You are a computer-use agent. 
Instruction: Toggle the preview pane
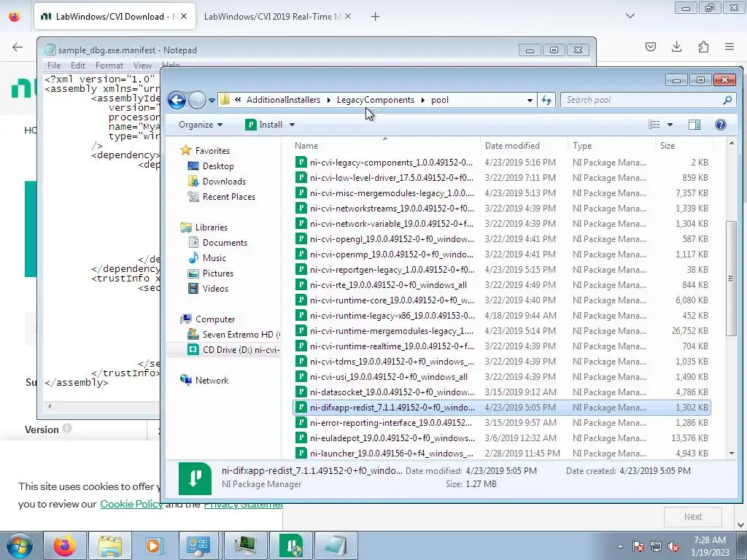[x=694, y=125]
